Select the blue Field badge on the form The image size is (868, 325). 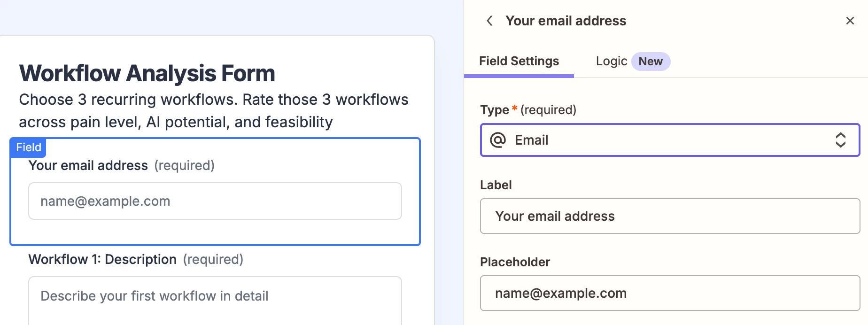[x=28, y=147]
